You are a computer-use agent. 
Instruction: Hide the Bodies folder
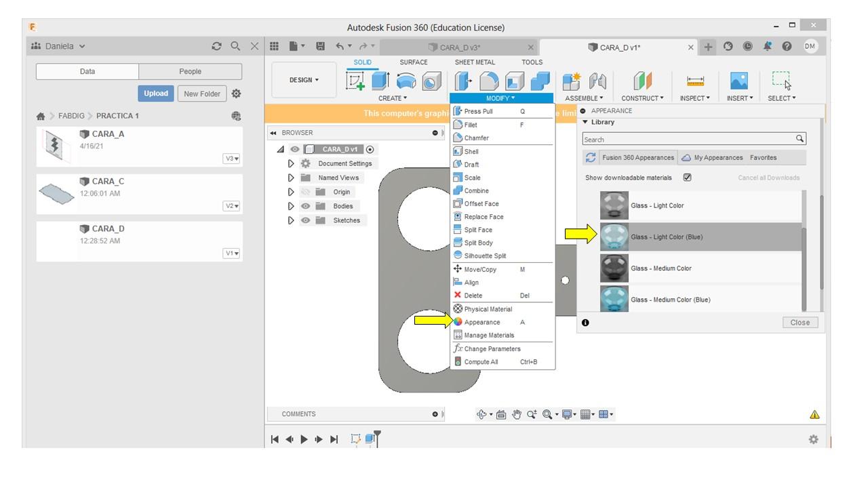(x=306, y=206)
